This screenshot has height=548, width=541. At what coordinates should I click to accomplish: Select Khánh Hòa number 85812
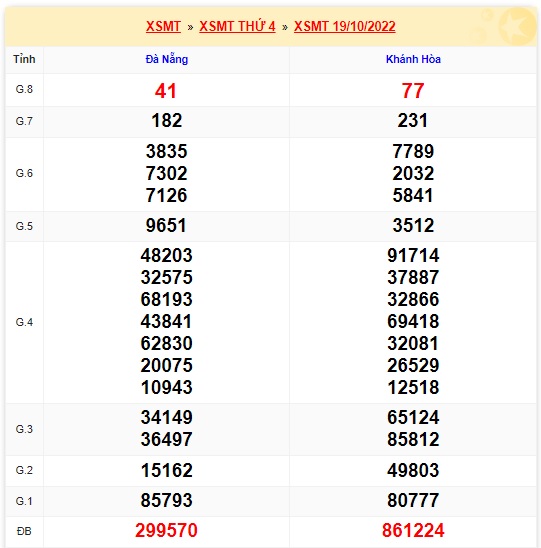point(413,440)
